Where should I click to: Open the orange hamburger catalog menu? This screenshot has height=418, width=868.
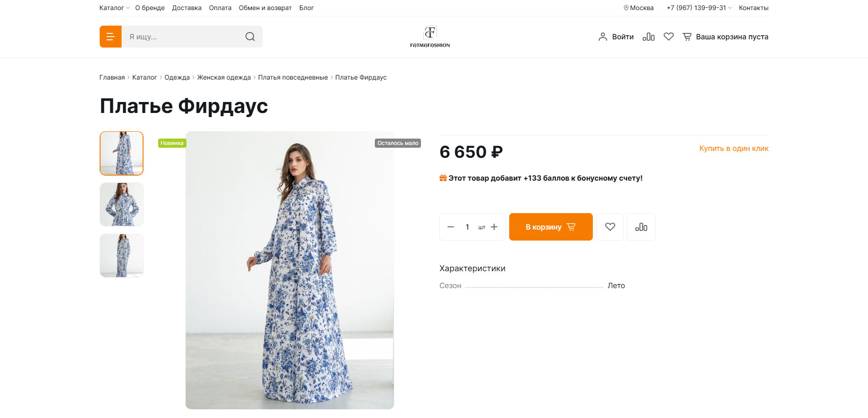(110, 37)
